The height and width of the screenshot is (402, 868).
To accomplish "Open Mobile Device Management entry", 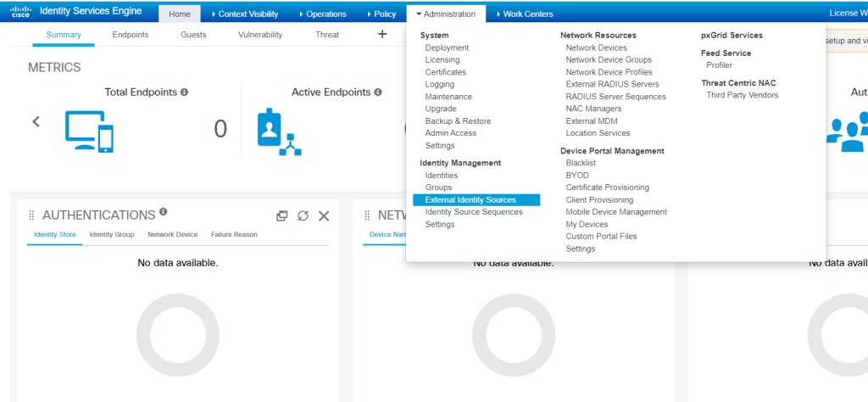I will coord(616,212).
